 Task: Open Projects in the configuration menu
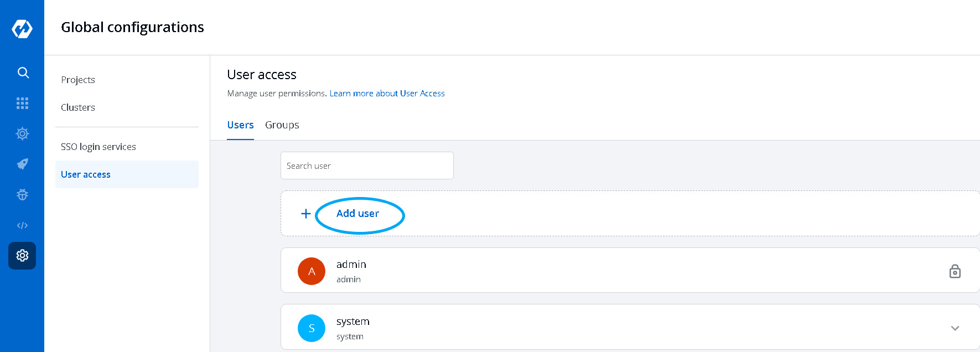point(78,80)
